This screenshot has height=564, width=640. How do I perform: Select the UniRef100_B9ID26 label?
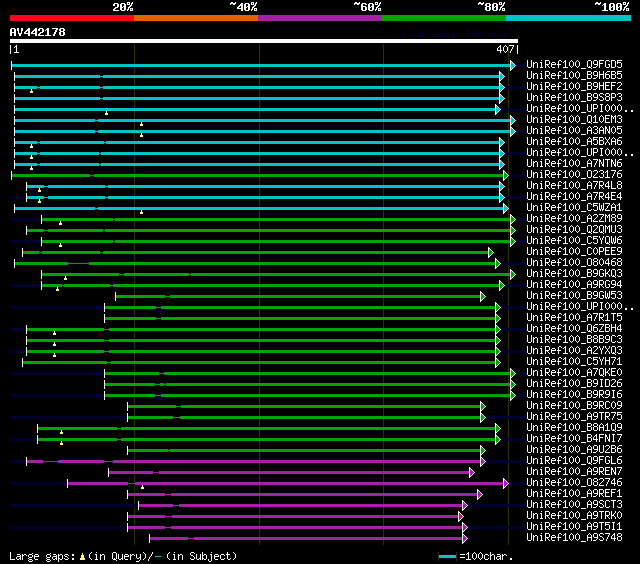pyautogui.click(x=574, y=384)
